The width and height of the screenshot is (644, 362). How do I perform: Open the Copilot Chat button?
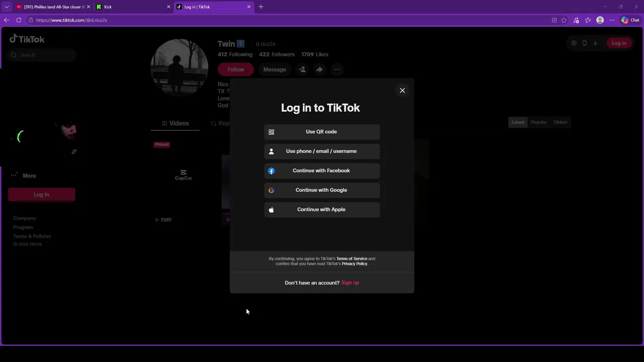coord(630,20)
